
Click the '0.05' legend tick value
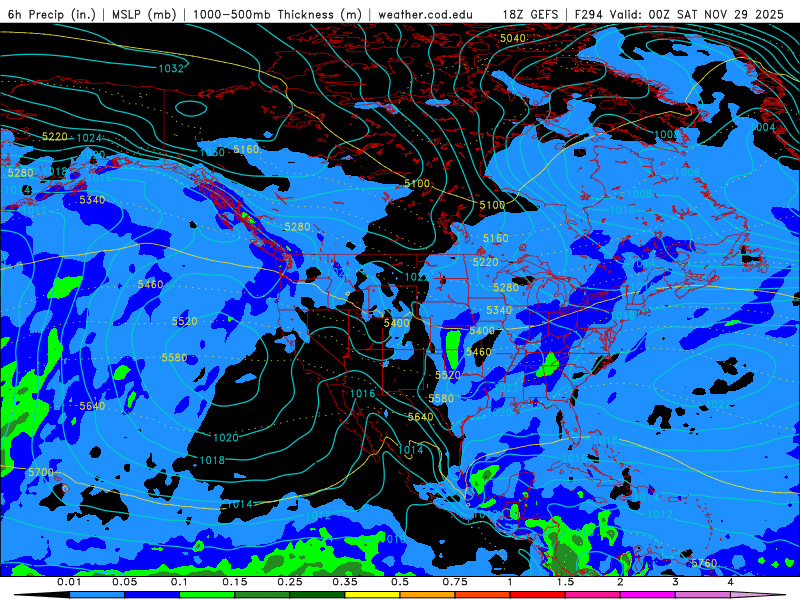click(x=124, y=582)
